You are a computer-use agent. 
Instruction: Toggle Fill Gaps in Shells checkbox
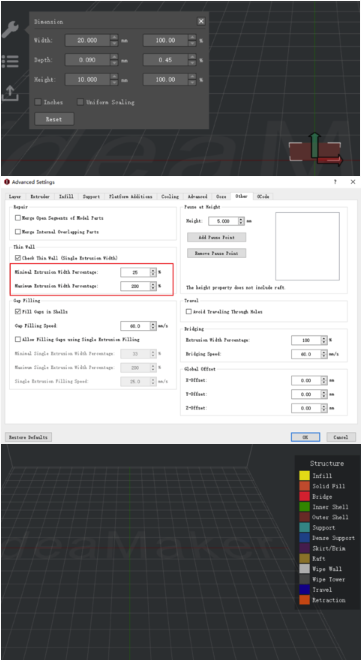pos(18,312)
